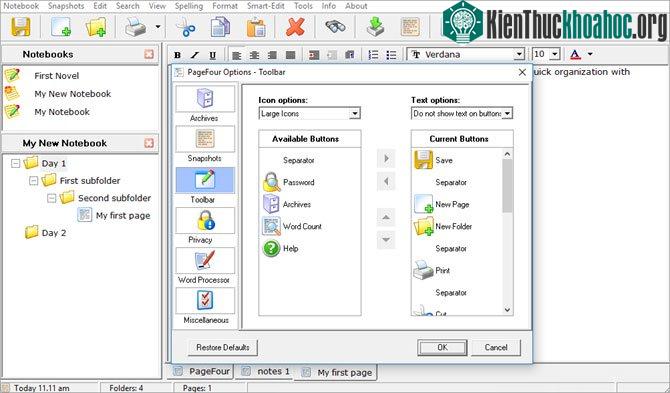670x393 pixels.
Task: Select Password in Available Buttons
Action: pyautogui.click(x=298, y=182)
